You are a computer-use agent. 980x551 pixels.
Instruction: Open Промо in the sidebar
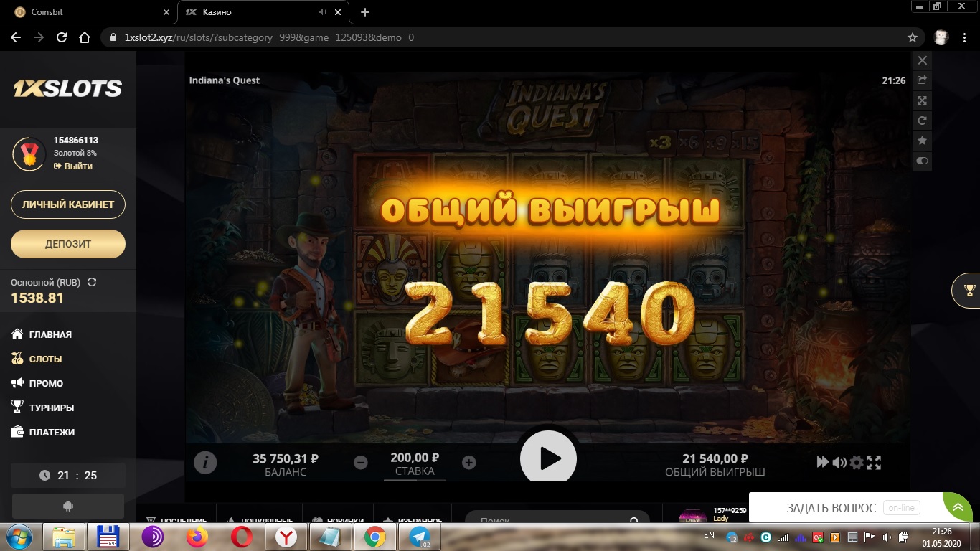pos(38,383)
